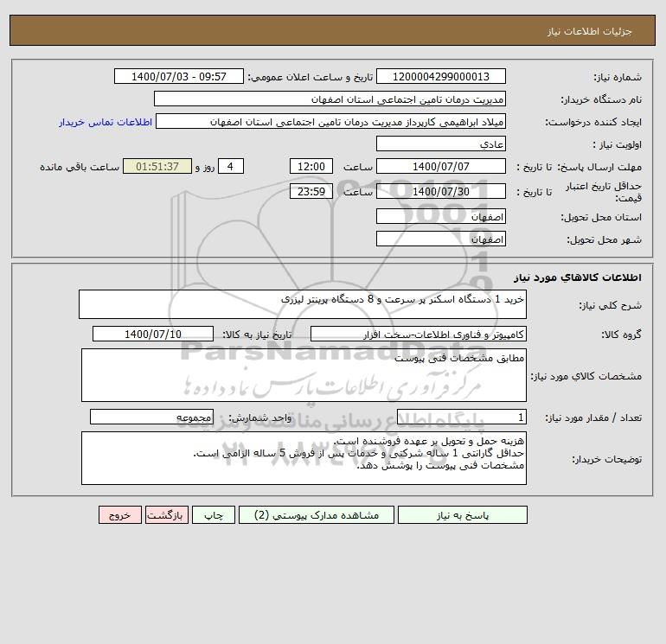Screen dimensions: 666x644
Task: Click label شرح کلی نیاز
Action: point(611,305)
